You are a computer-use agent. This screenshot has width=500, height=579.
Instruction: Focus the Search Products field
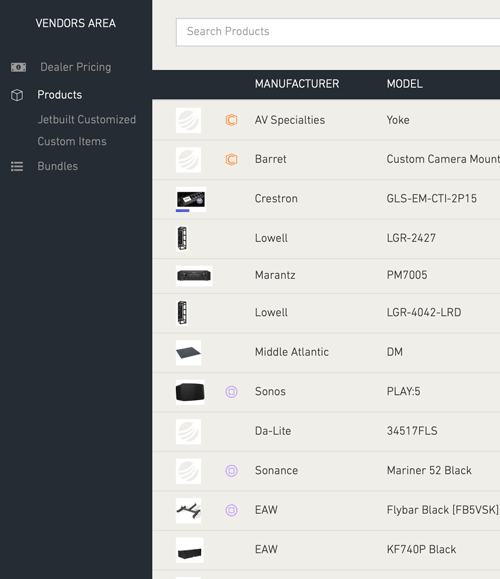[x=338, y=32]
